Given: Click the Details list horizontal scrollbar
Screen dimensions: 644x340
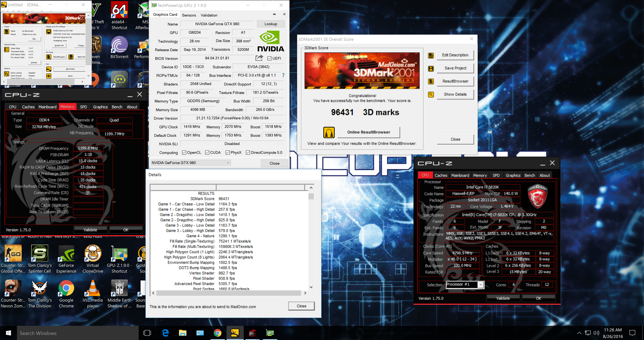Looking at the screenshot, I should point(229,293).
